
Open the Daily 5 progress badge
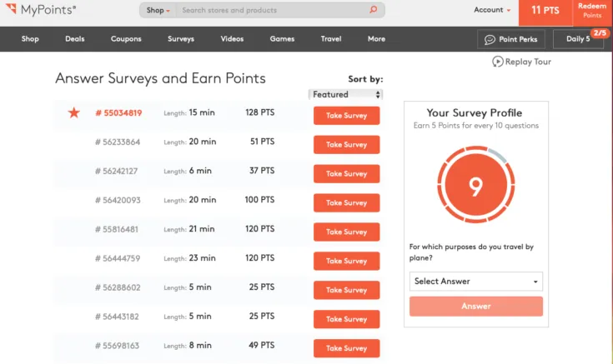point(600,32)
